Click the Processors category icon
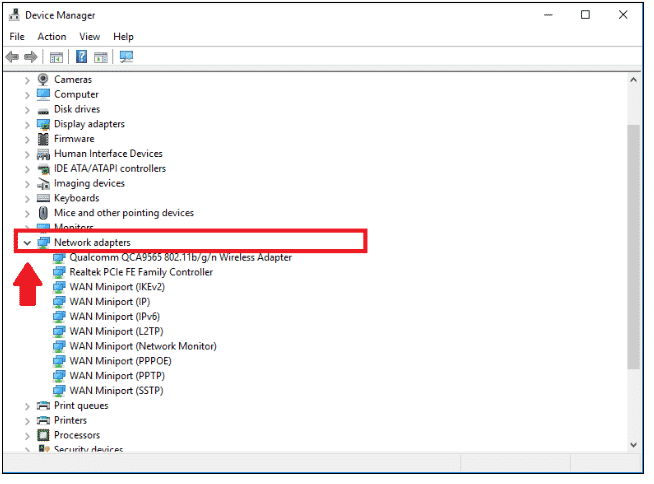 [x=43, y=435]
